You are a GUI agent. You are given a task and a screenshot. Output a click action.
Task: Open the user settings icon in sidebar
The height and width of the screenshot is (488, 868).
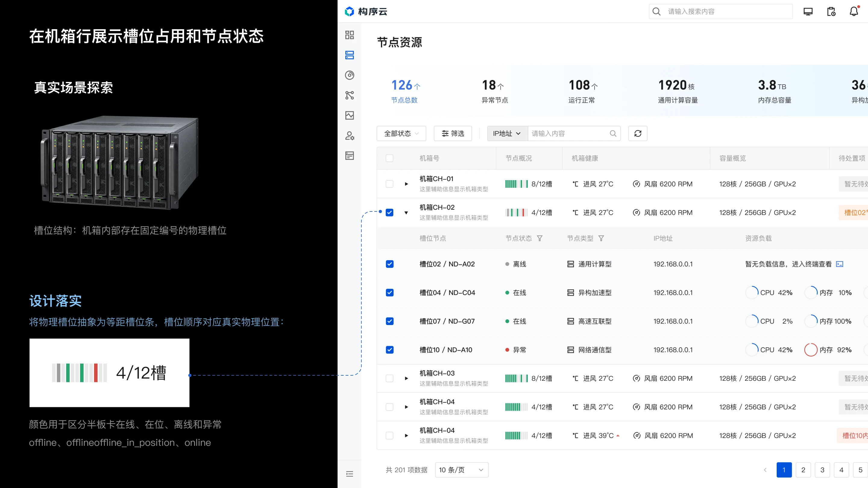click(349, 136)
